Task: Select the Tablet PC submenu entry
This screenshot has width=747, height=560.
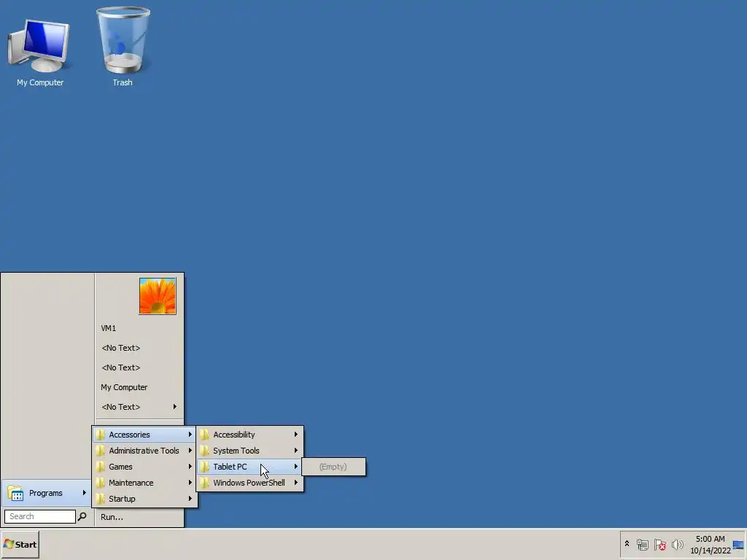Action: click(x=249, y=467)
